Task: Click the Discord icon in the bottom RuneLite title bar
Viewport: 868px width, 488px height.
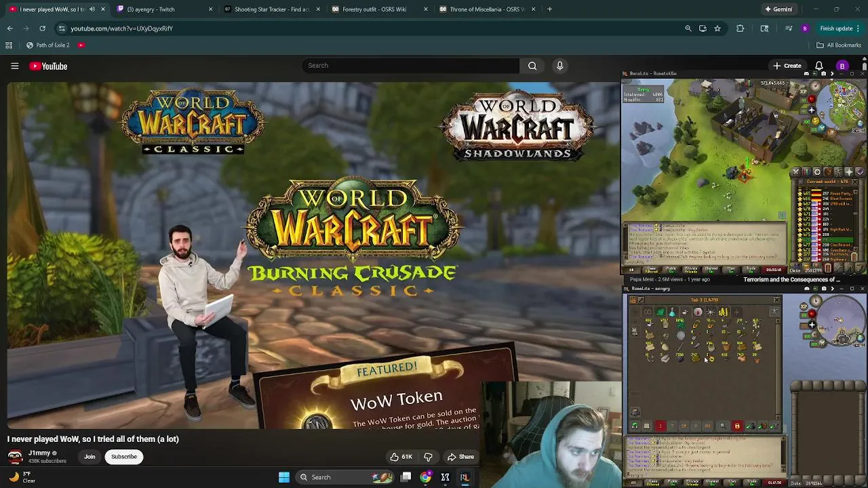Action: tap(807, 289)
